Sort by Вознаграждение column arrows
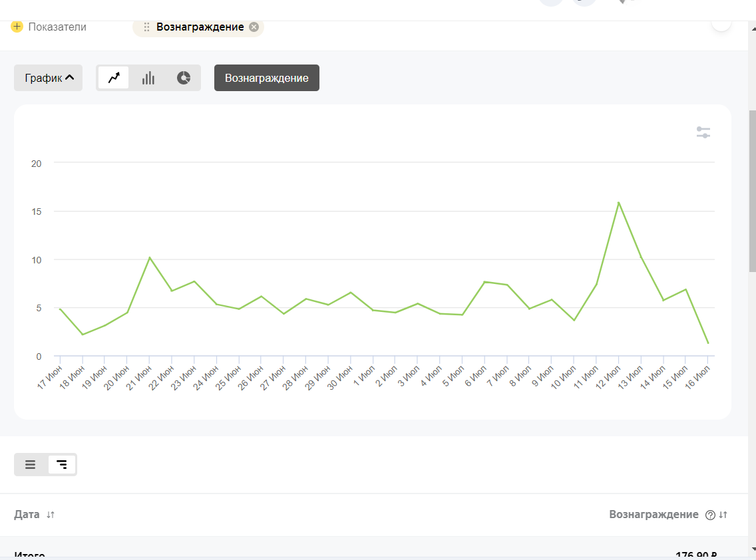 tap(723, 515)
